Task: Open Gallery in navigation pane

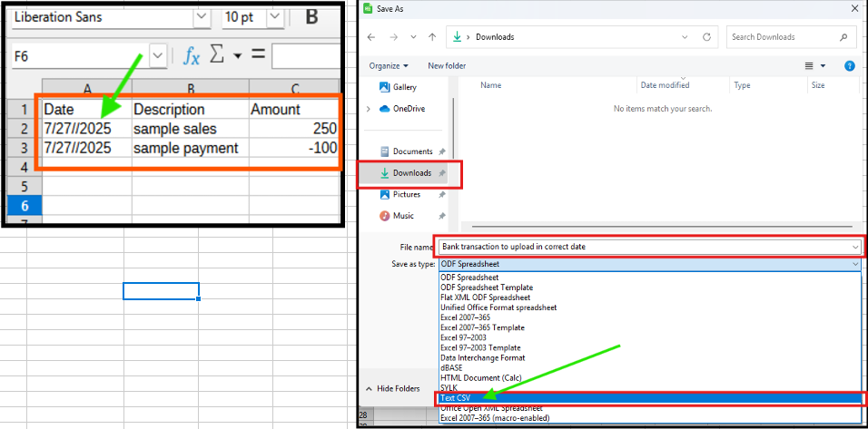Action: click(399, 87)
